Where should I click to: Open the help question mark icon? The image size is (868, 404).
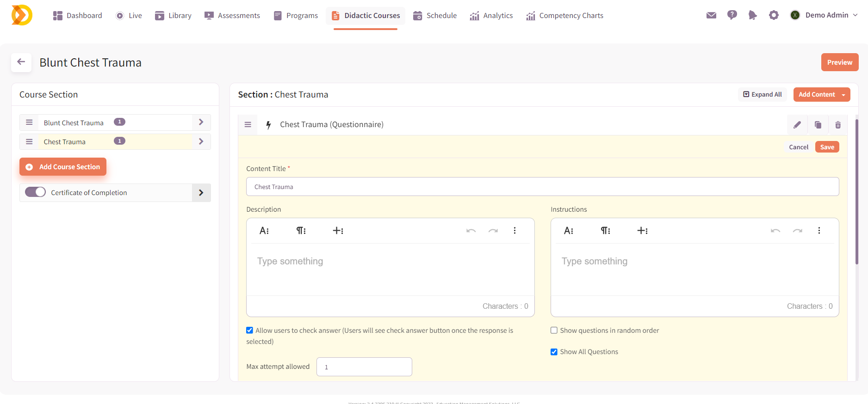[x=732, y=15]
